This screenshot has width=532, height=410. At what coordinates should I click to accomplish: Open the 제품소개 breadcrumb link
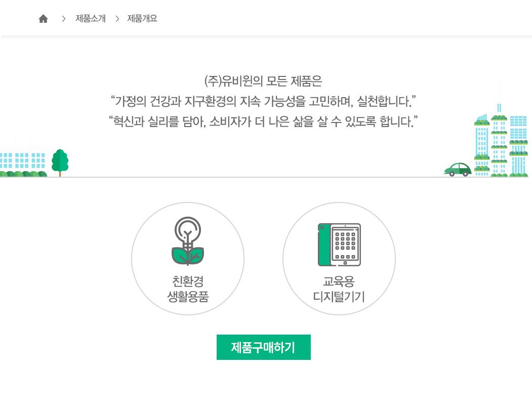91,18
